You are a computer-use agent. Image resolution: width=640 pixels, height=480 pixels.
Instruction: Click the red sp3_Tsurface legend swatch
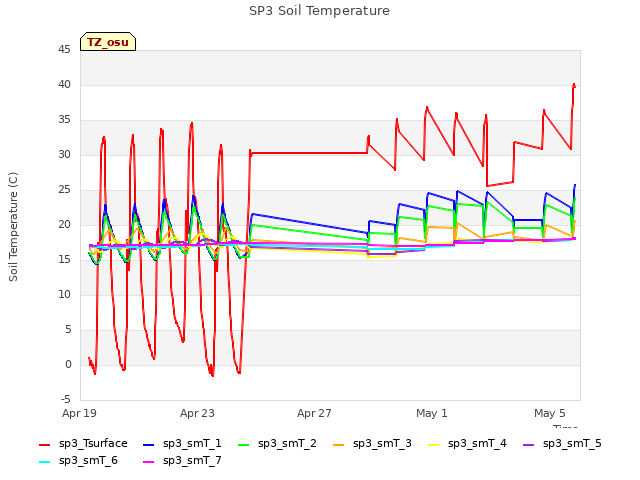coord(44,444)
